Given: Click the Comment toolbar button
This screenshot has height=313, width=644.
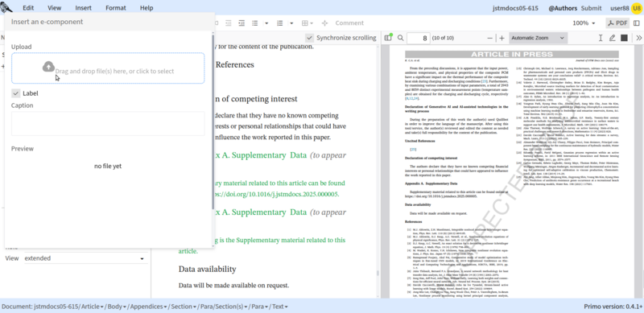Looking at the screenshot, I should (x=349, y=23).
